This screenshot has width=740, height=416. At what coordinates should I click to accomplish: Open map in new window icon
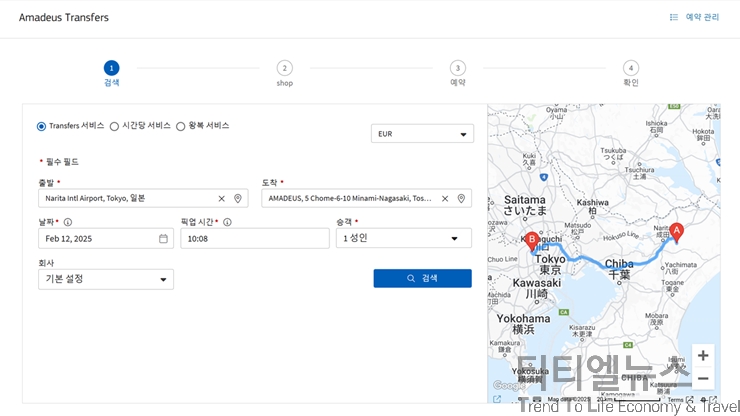point(497,399)
